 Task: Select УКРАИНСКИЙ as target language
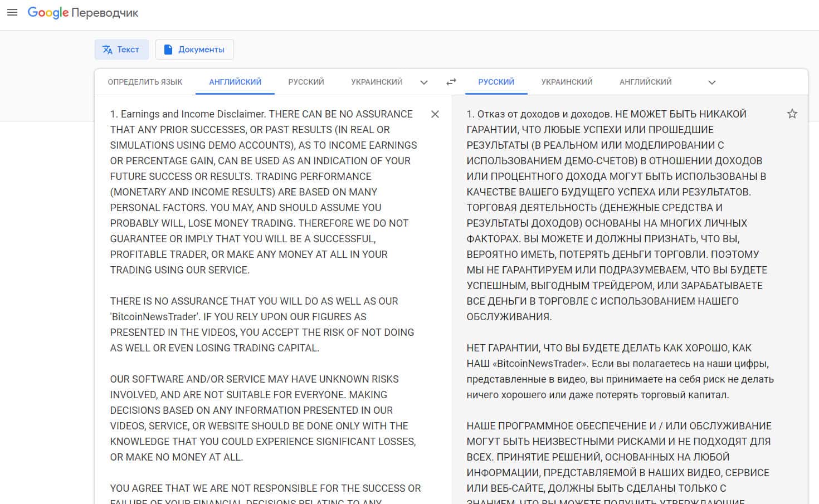click(x=567, y=82)
